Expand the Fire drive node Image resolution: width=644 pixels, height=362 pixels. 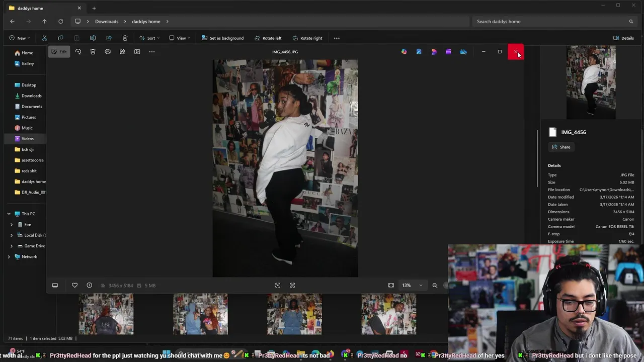[12, 225]
